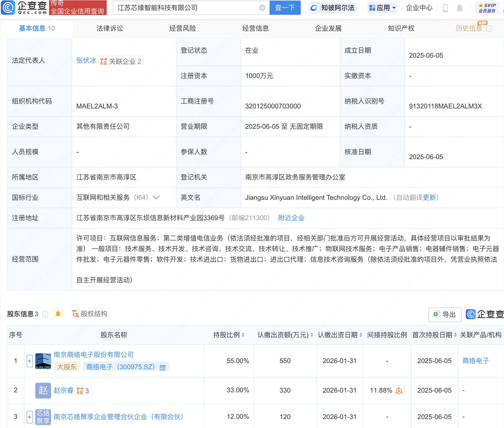
Task: Open indirect shareholding chart icon for 11.88%
Action: pos(399,391)
